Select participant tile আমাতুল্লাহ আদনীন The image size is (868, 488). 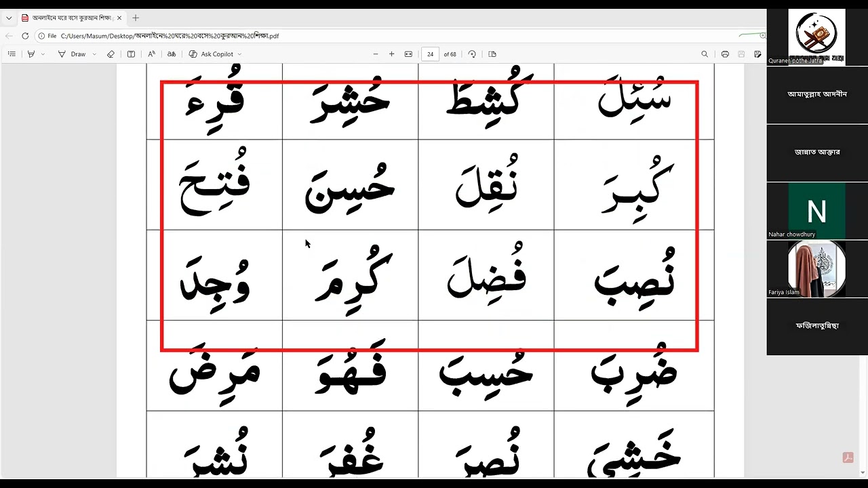point(816,94)
